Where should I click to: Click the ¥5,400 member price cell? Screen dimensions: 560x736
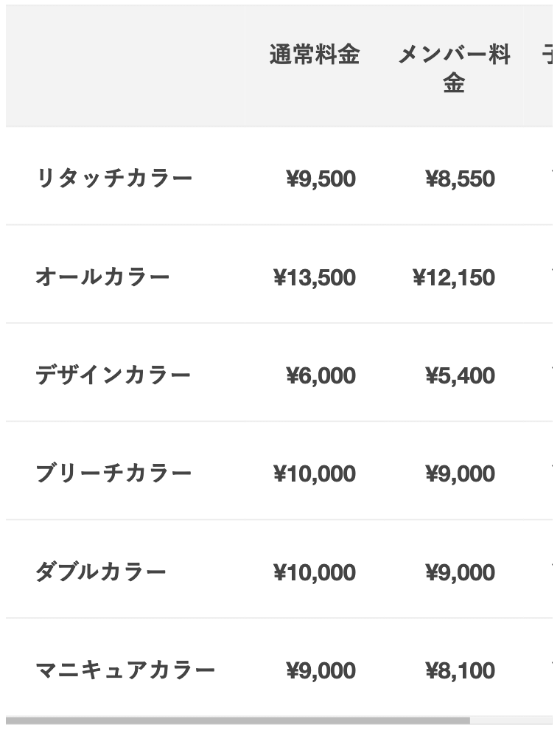click(x=461, y=375)
